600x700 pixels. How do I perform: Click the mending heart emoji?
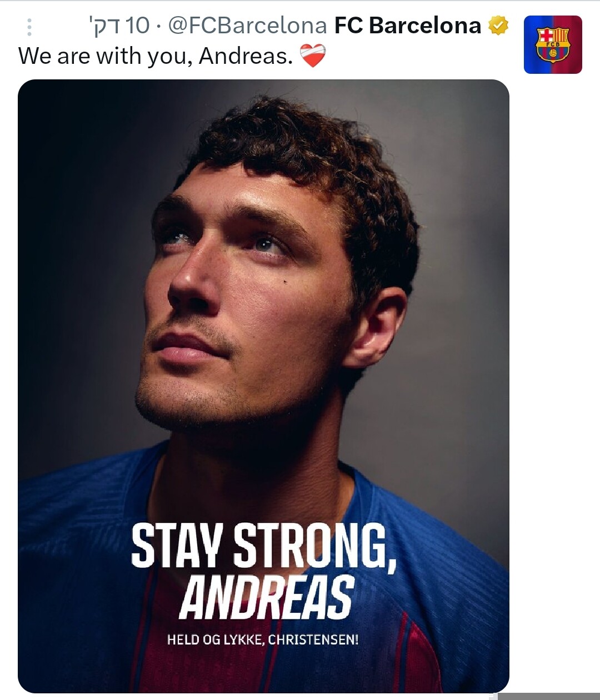[313, 56]
